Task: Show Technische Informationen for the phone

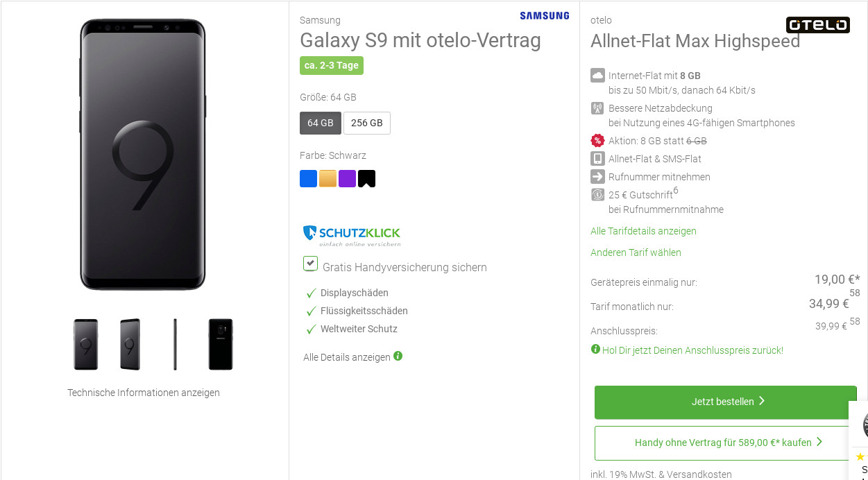Action: click(x=143, y=392)
